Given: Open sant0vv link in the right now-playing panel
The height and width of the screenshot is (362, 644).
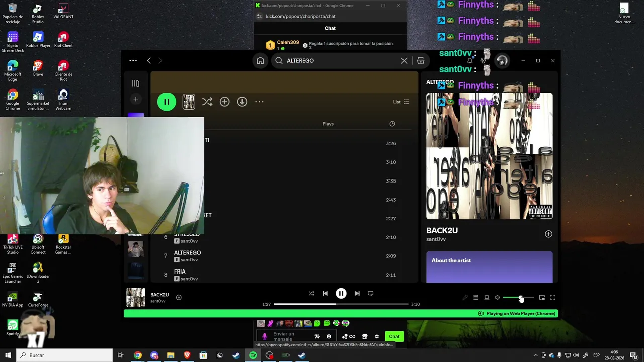Looking at the screenshot, I should click(x=436, y=239).
